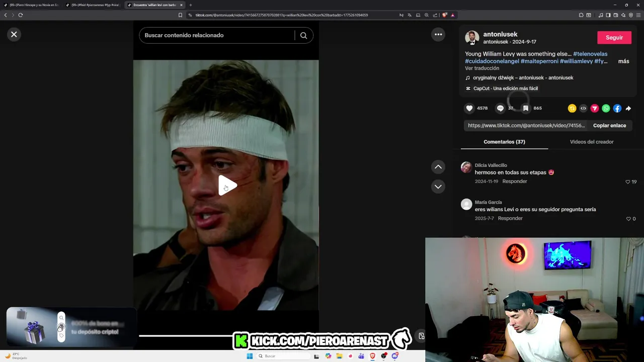Play the paused video

tap(227, 186)
